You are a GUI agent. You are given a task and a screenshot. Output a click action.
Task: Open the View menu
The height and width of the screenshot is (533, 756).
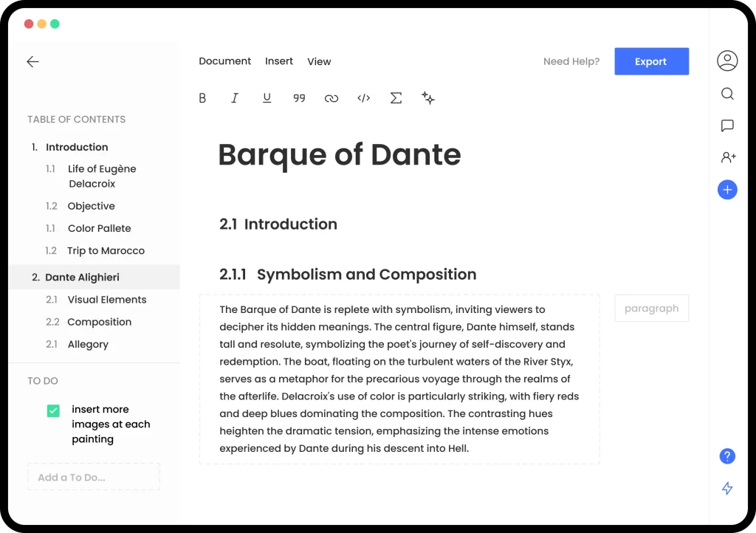point(319,61)
